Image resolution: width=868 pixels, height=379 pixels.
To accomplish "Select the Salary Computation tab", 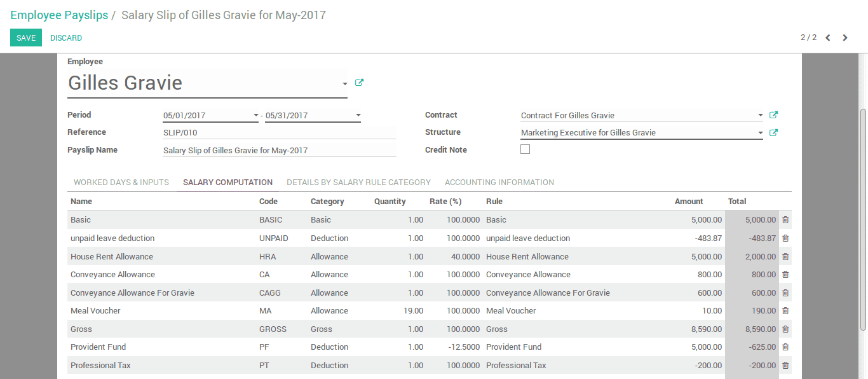I will [x=227, y=183].
